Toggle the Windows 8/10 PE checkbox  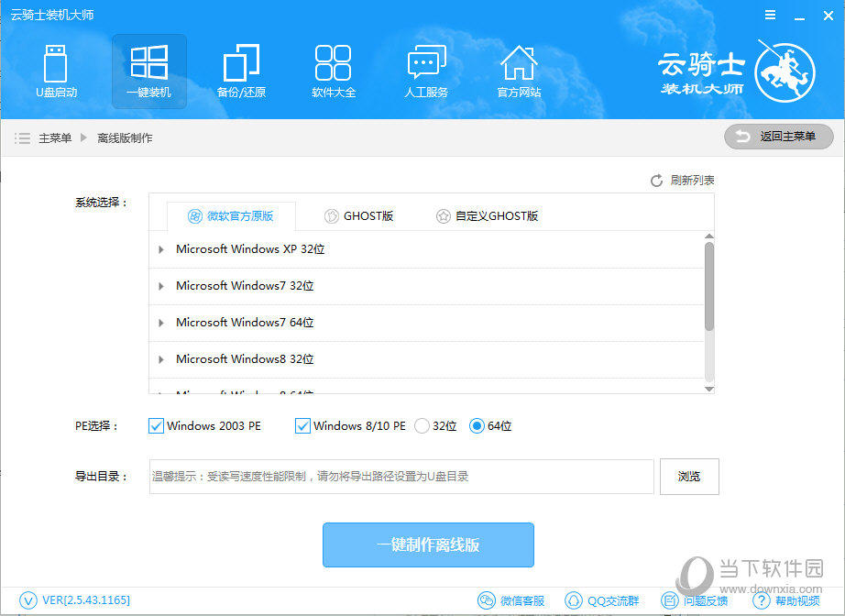302,425
